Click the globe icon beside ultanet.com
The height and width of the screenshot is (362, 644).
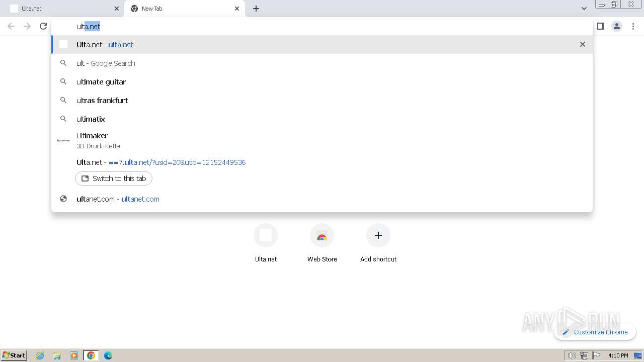[x=63, y=199]
